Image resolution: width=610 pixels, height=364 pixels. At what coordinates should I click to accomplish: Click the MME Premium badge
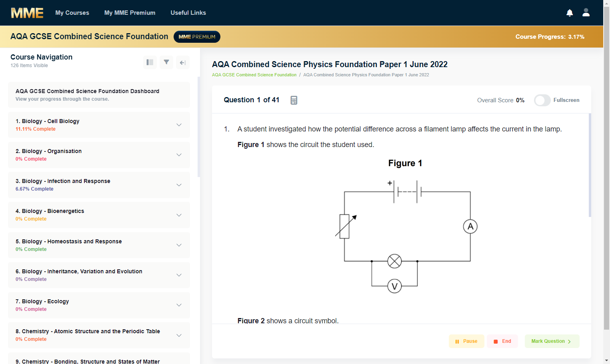click(x=197, y=37)
